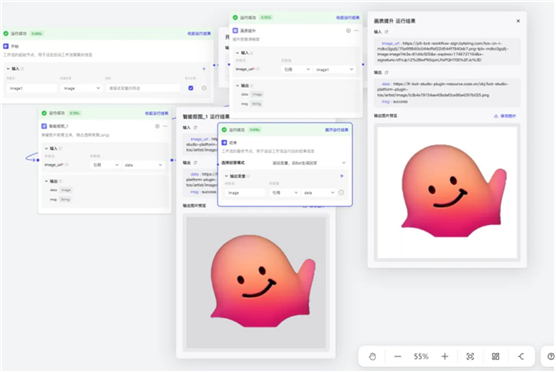556x372 pixels.
Task: Collapse the input section of the cutout node
Action: point(46,148)
